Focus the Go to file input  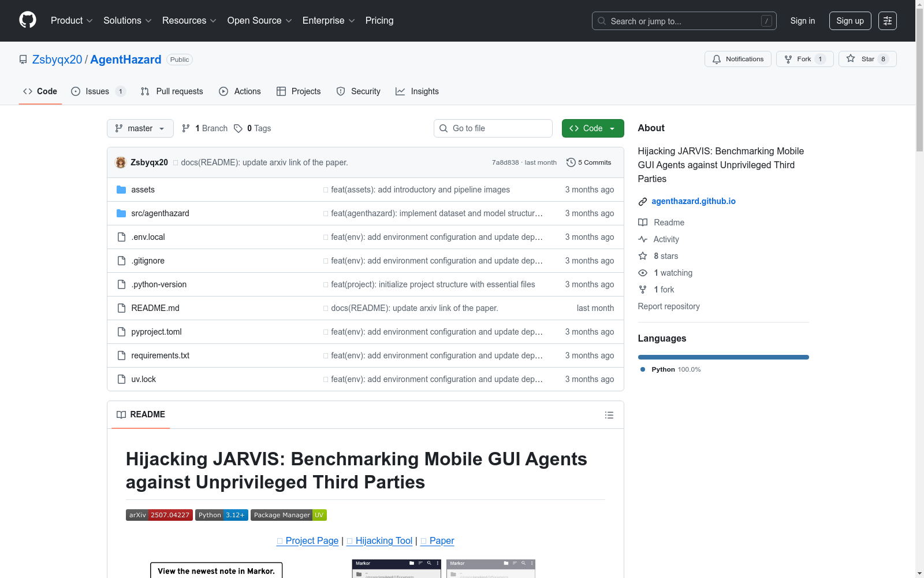(493, 128)
